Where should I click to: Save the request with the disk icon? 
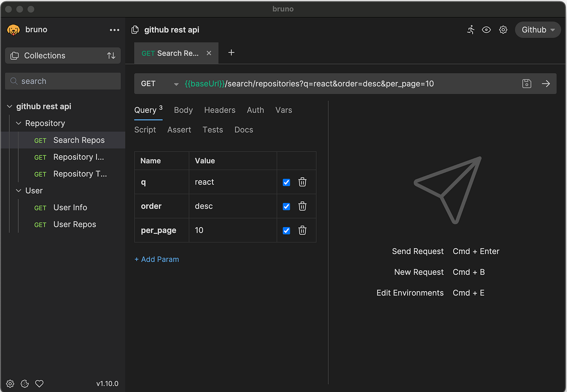[526, 84]
